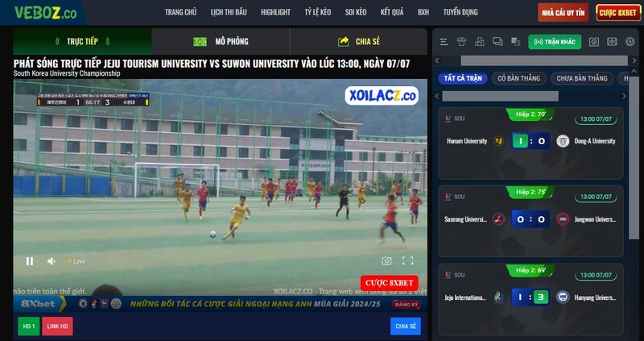Take a snapshot with the player camera icon

pos(386,261)
